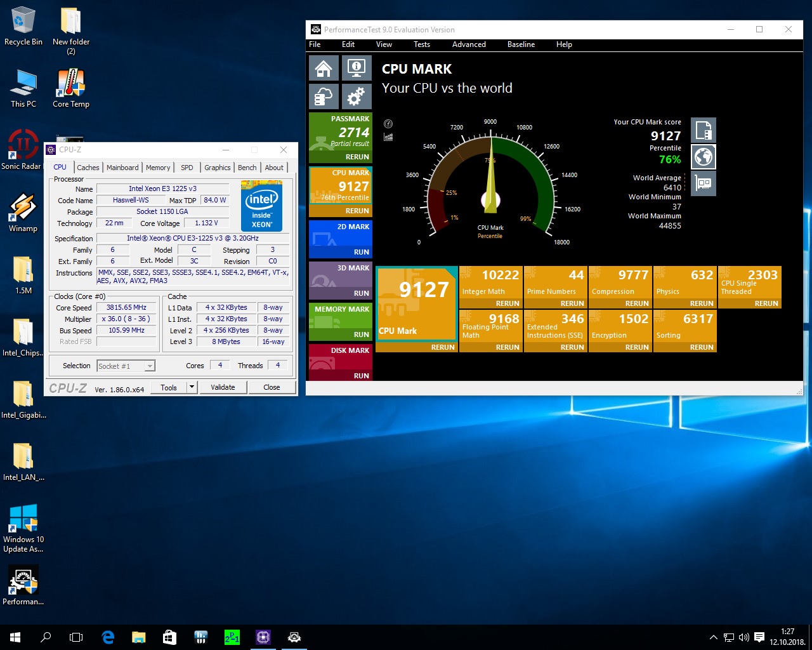Rerun the Encryption test

point(637,347)
